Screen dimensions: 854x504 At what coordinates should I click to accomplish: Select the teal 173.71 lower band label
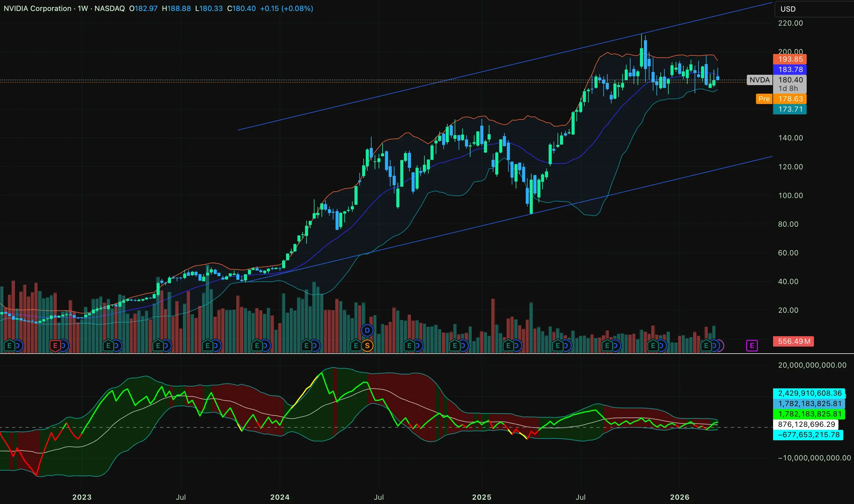pyautogui.click(x=790, y=109)
